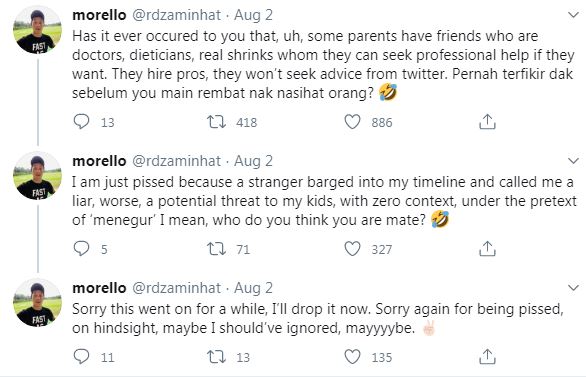Retweet the tweet with 418 retweets
This screenshot has height=377, width=586.
tap(217, 122)
